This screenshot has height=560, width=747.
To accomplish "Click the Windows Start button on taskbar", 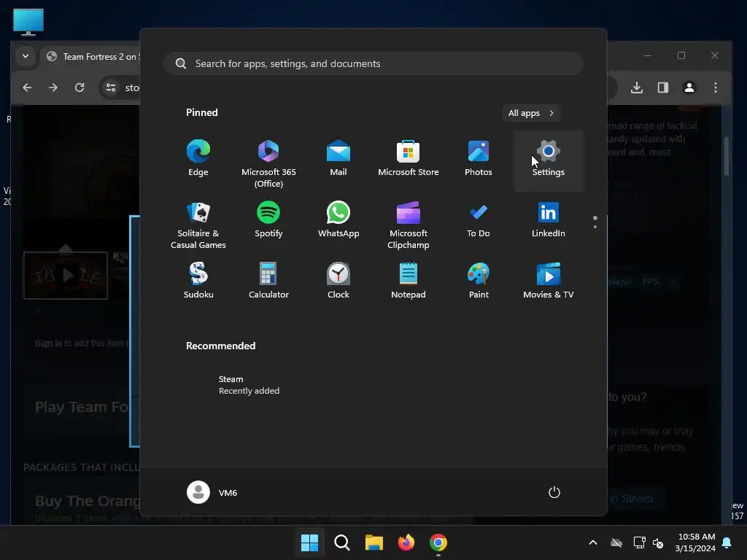I will [309, 542].
